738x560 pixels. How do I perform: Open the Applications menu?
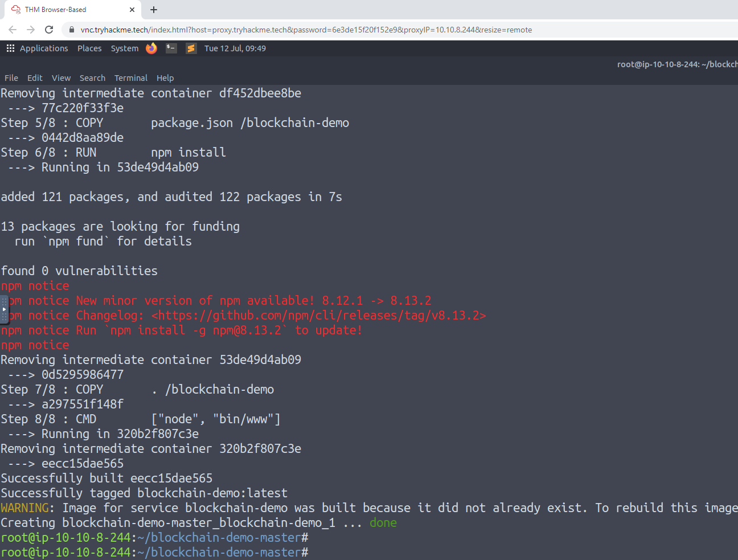click(44, 48)
